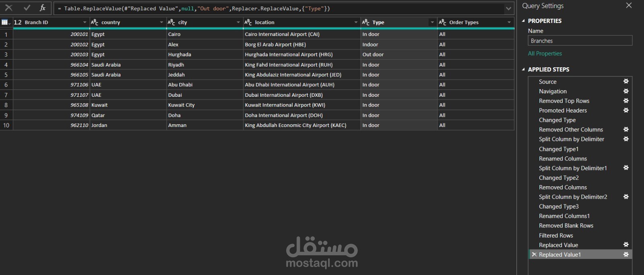Click the 'Out door' Type cell
Image resolution: width=644 pixels, height=275 pixels.
pyautogui.click(x=399, y=54)
